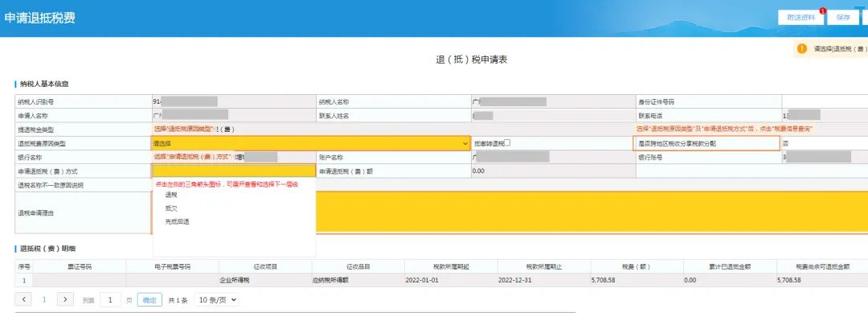Click the red dropdown hint about triangle arrows
868x313 pixels.
(227, 184)
